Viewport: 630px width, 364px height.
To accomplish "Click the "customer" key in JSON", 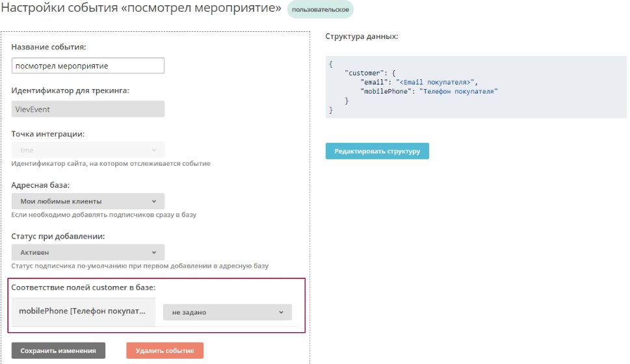I will [364, 73].
